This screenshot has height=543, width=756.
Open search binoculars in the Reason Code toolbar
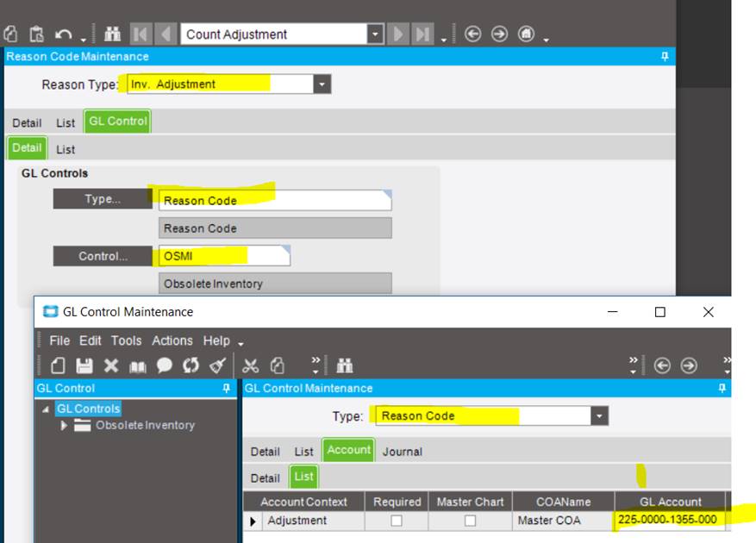(x=112, y=34)
